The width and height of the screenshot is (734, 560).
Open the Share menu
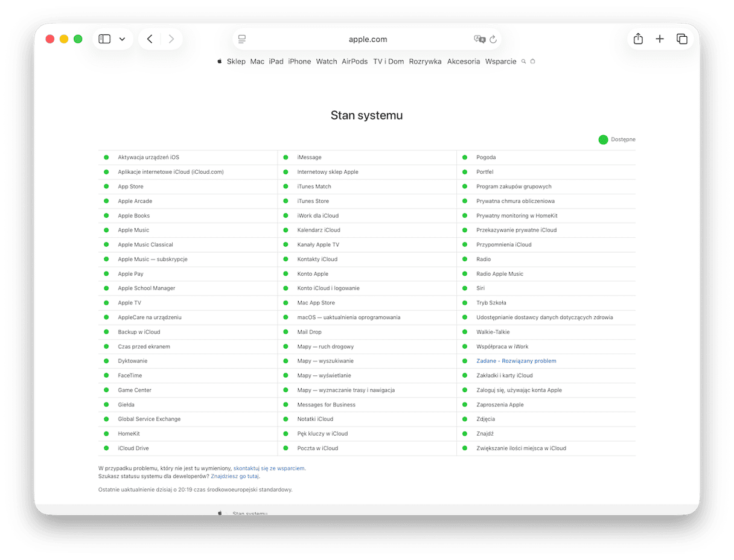pyautogui.click(x=638, y=39)
